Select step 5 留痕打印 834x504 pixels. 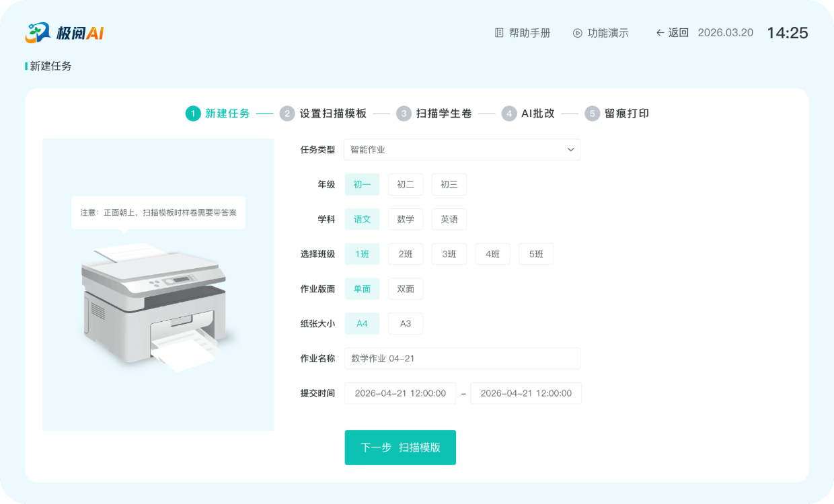pos(617,114)
